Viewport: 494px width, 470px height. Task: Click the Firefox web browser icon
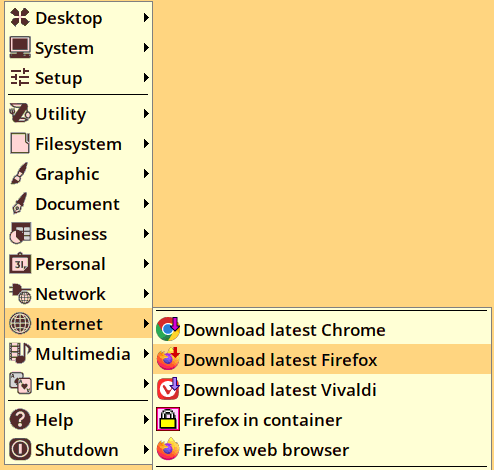coord(168,449)
